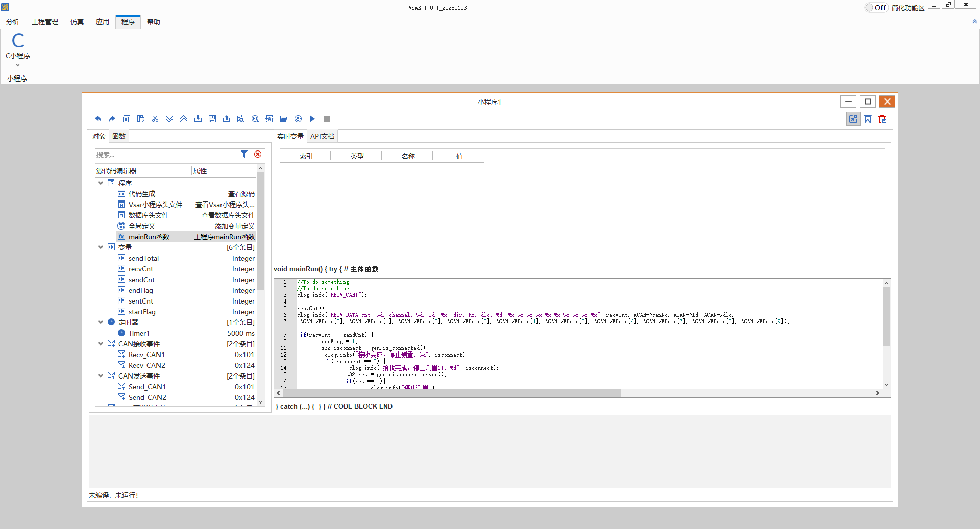
Task: Stop the applet with the square stop button
Action: [327, 119]
